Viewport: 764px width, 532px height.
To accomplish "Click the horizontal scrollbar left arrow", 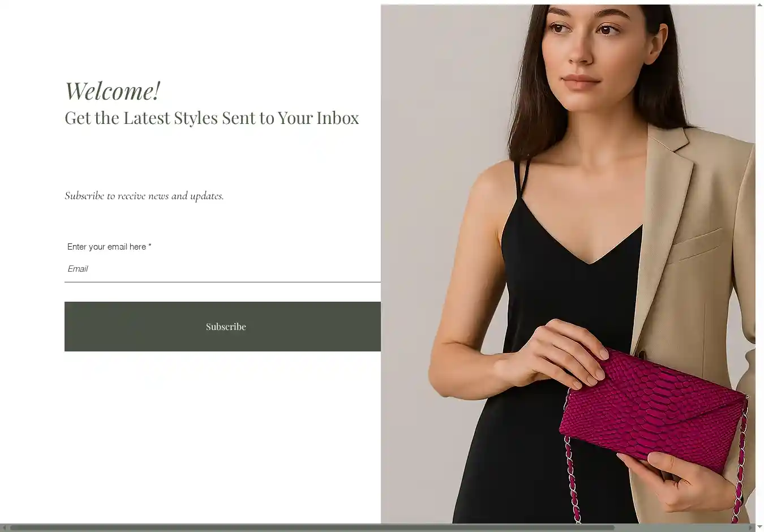I will click(x=4, y=527).
